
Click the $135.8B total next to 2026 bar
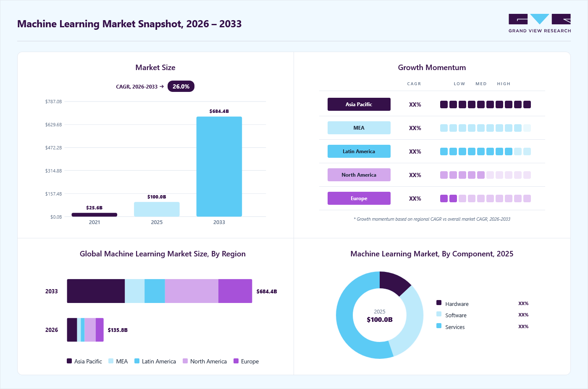tap(118, 330)
